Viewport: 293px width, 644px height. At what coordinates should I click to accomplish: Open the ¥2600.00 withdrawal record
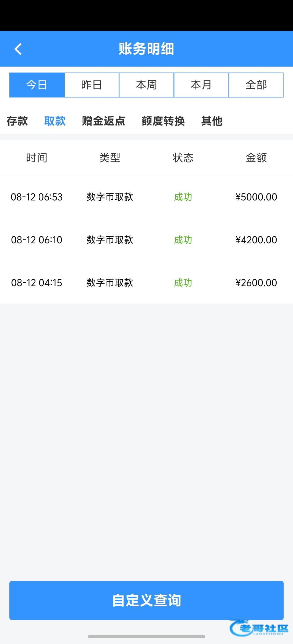[x=146, y=283]
